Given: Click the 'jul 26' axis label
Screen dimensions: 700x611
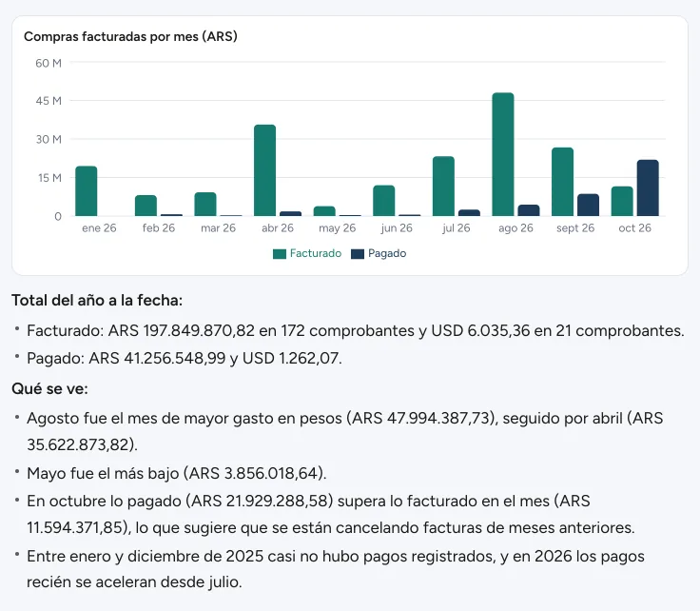Looking at the screenshot, I should pos(457,228).
